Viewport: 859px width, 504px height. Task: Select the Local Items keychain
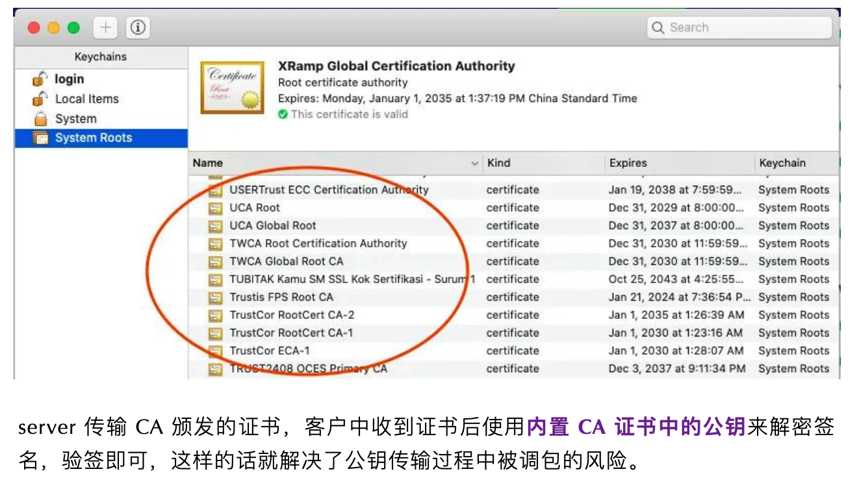pos(87,99)
